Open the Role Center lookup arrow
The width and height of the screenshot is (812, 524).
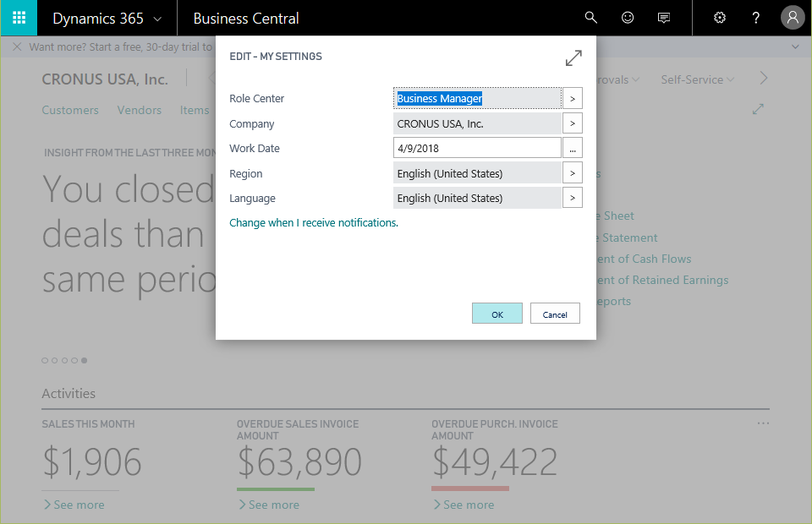[573, 98]
